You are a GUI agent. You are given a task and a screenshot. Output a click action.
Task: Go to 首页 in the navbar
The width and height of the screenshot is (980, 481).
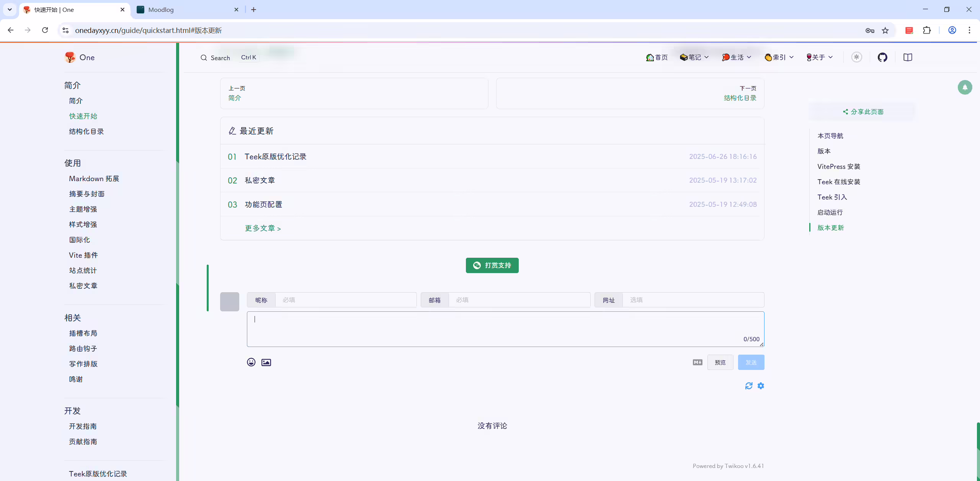(x=657, y=57)
